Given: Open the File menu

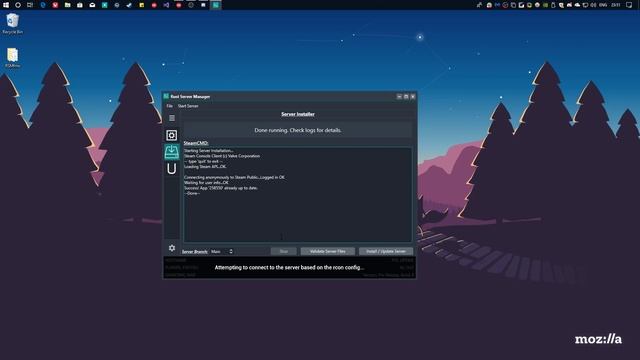Looking at the screenshot, I should click(x=169, y=106).
